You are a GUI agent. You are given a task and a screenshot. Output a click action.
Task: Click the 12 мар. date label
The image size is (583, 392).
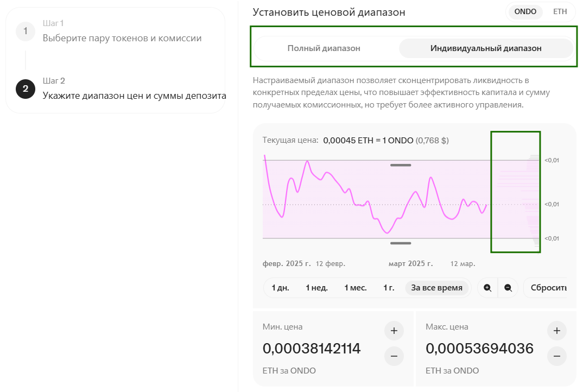(x=462, y=264)
